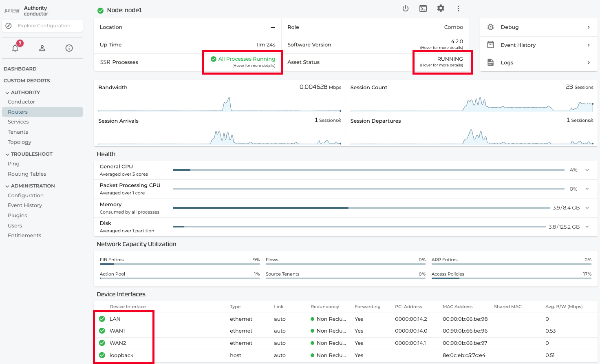600x364 pixels.
Task: Collapse the AUTHORITY sidebar section
Action: [x=7, y=93]
